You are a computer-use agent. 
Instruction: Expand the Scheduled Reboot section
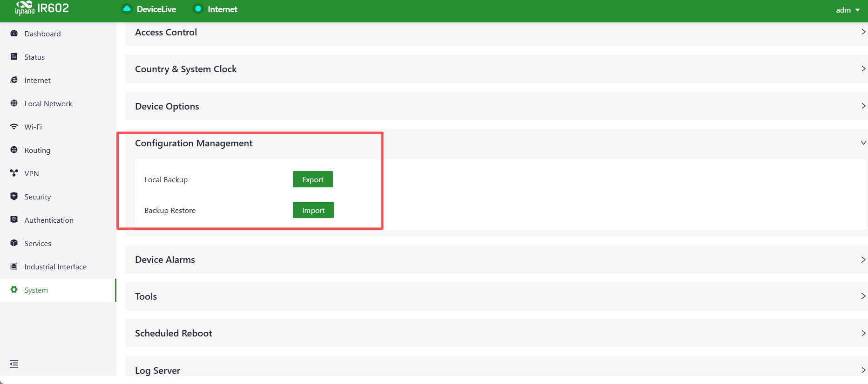[496, 333]
